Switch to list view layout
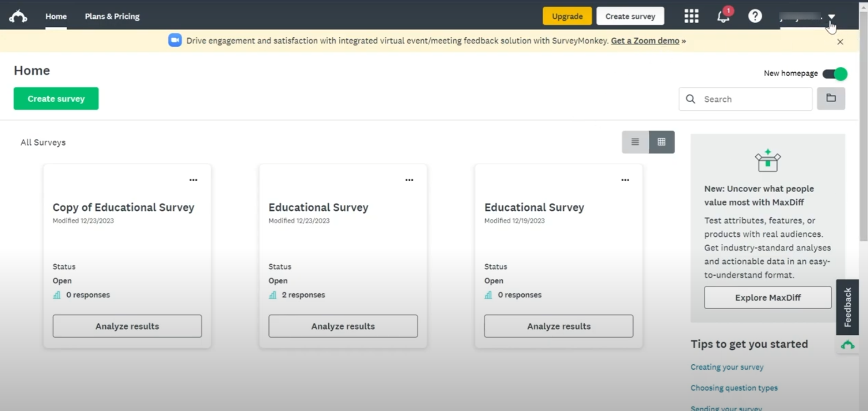The width and height of the screenshot is (868, 411). (x=635, y=142)
